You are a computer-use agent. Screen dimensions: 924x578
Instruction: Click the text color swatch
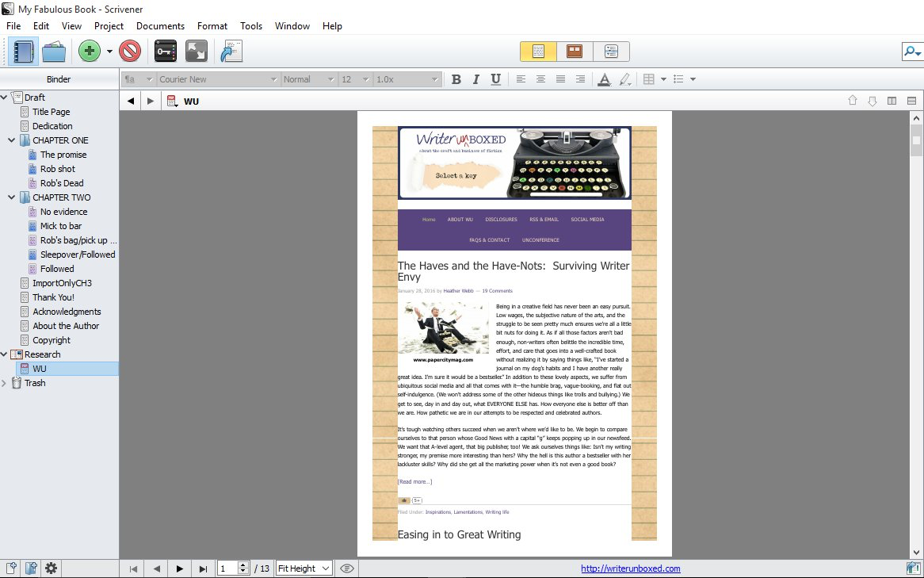[604, 79]
